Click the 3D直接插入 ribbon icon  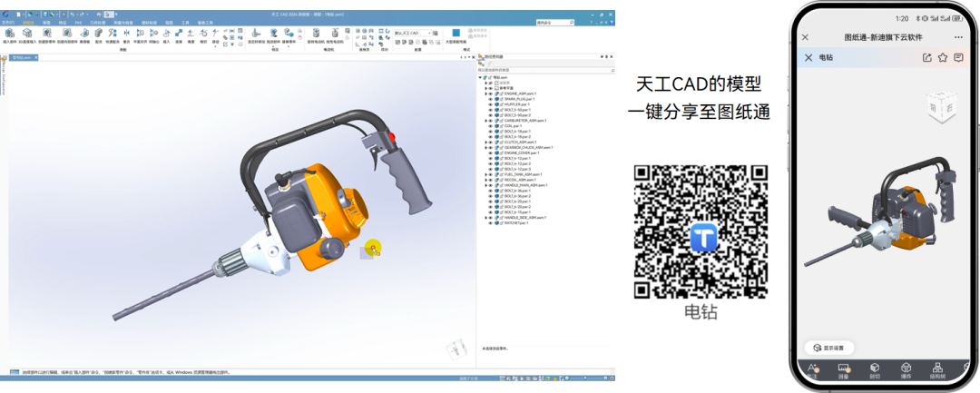(27, 34)
